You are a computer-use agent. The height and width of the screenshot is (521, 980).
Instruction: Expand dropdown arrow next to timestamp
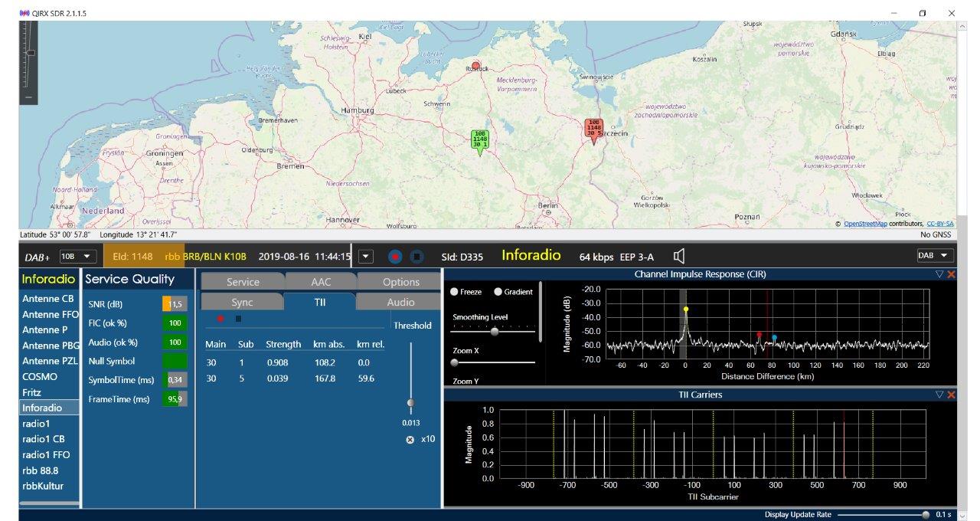click(366, 256)
